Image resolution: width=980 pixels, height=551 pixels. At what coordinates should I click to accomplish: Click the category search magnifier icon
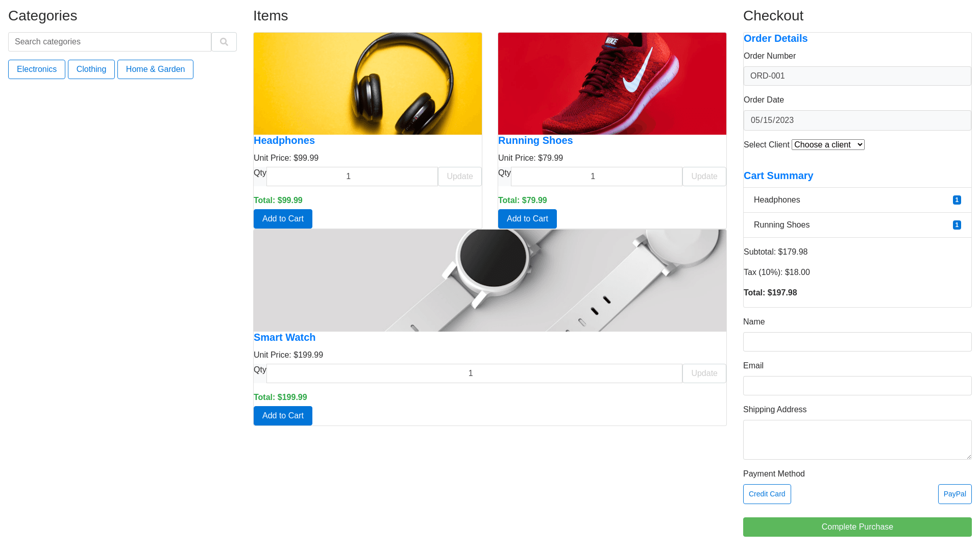point(224,42)
